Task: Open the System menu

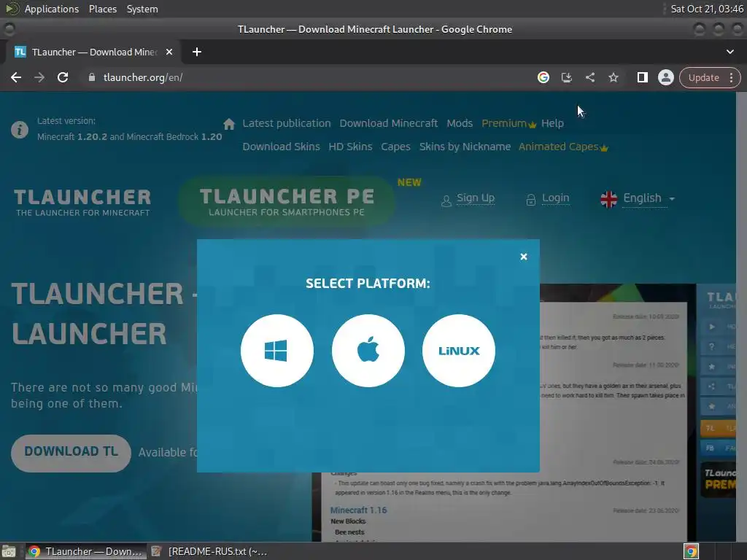Action: (x=142, y=9)
